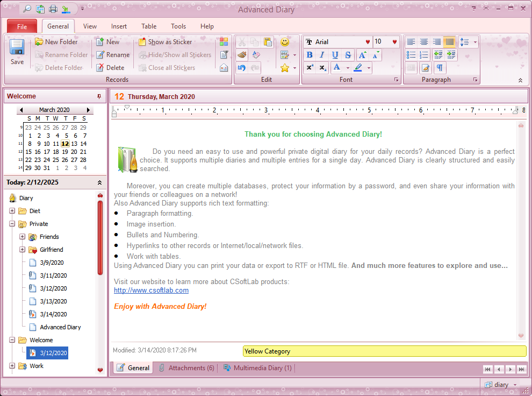Decrease the paragraph indent

tap(438, 55)
